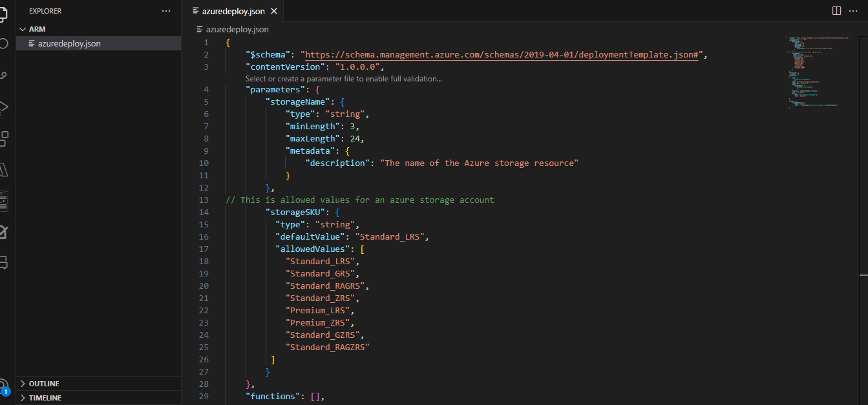
Task: Switch to the azuredeploy.json editor tab
Action: (233, 12)
